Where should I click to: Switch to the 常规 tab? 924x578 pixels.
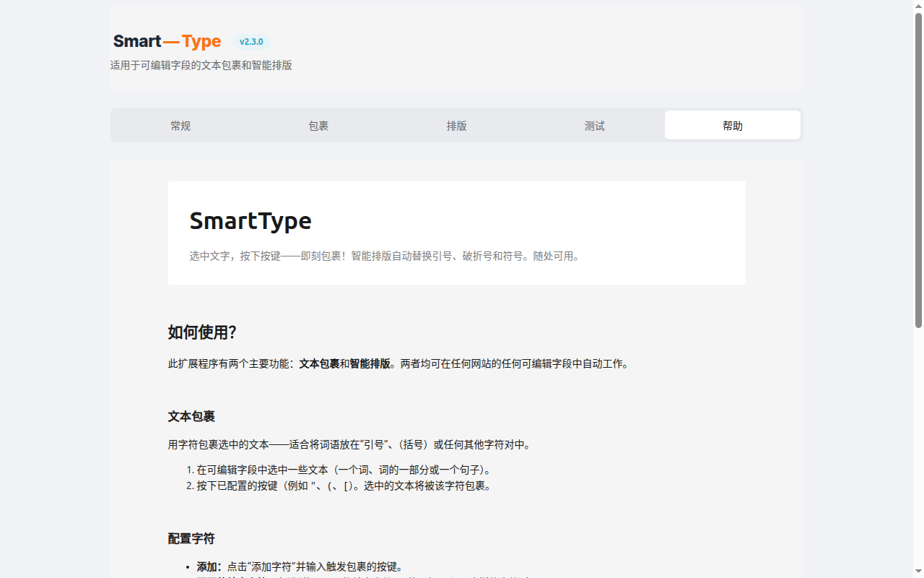point(180,126)
